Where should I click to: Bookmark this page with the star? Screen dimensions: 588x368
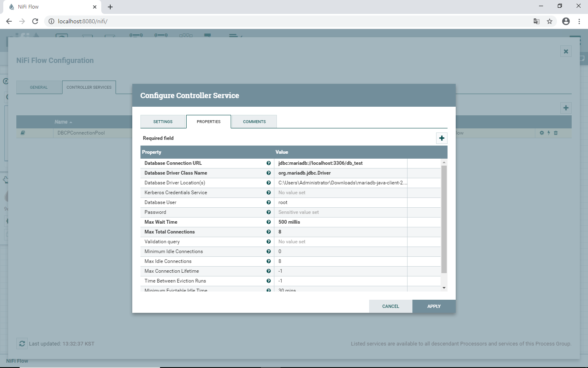[x=550, y=21]
